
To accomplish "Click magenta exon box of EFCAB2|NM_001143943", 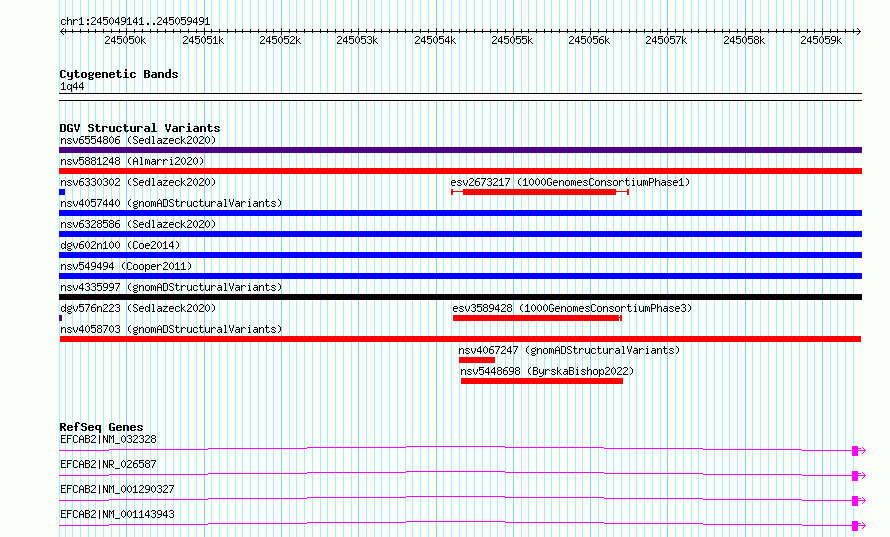I will click(855, 526).
